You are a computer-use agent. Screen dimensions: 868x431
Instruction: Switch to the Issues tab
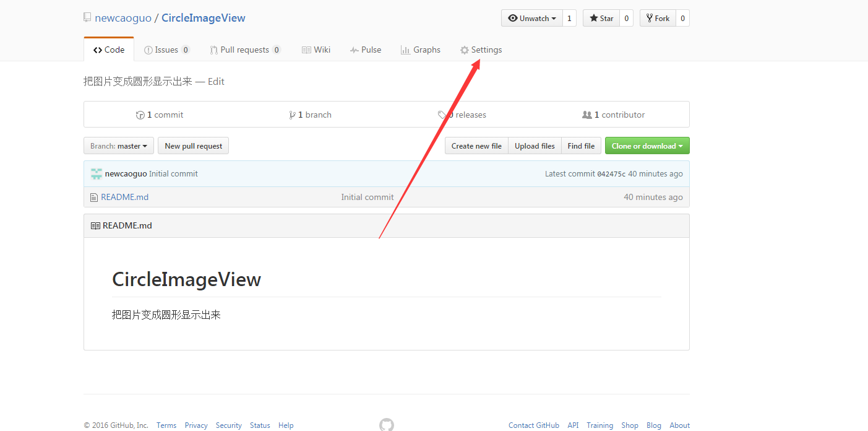[167, 50]
